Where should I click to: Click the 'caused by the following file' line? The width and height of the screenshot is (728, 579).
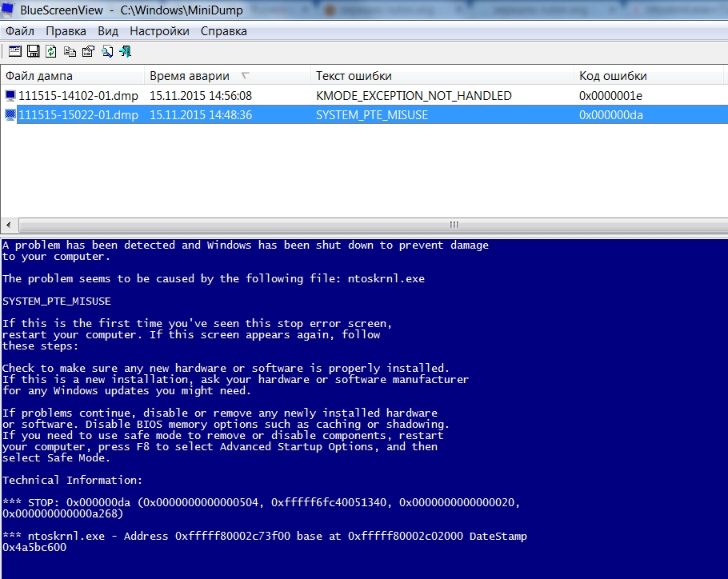[214, 278]
